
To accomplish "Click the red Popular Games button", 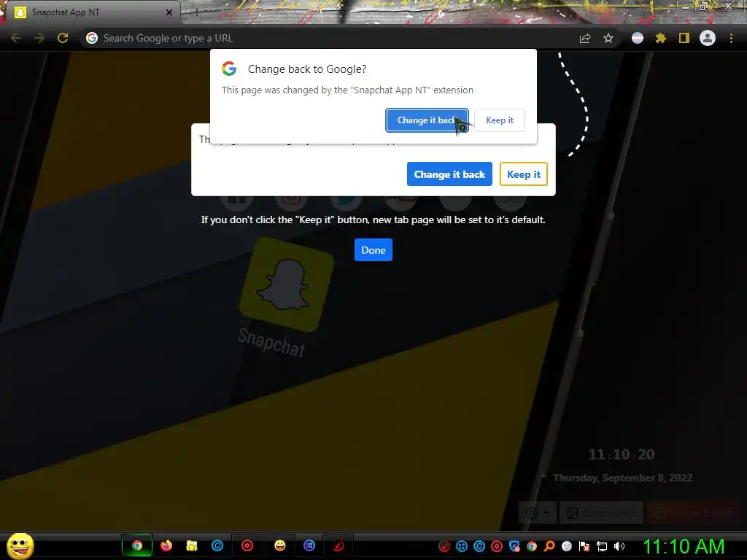I will point(694,513).
